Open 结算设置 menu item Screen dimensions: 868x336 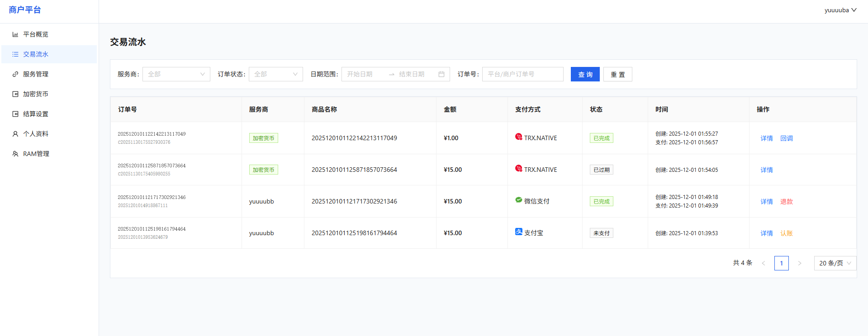36,114
